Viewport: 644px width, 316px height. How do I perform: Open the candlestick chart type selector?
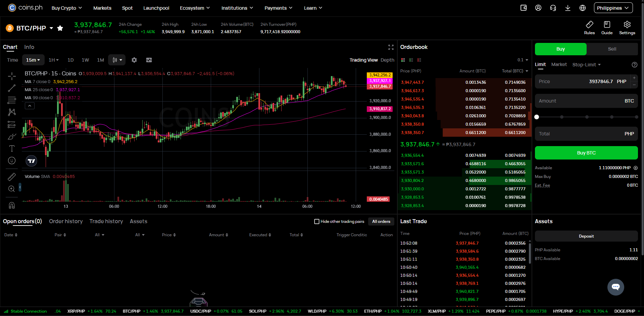tap(117, 60)
